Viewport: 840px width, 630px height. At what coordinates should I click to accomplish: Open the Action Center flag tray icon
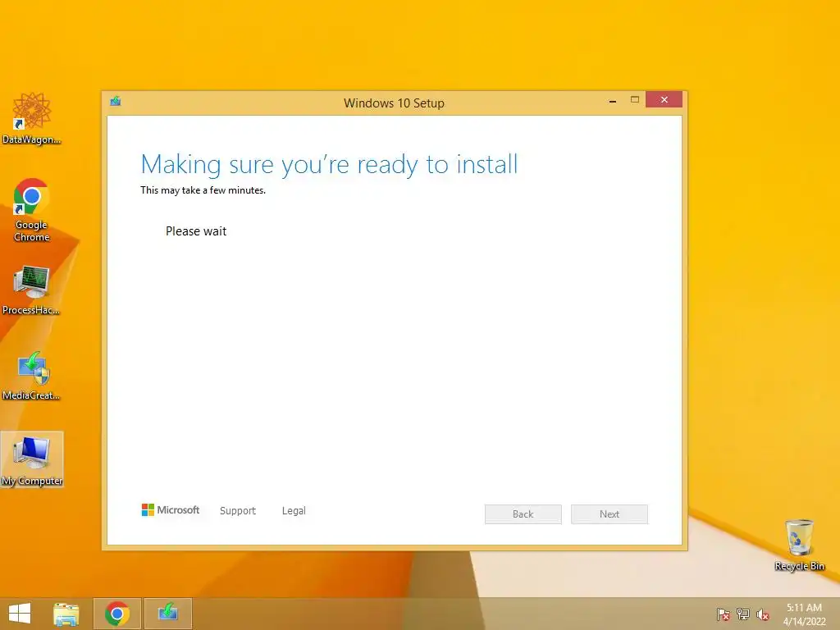pos(724,614)
